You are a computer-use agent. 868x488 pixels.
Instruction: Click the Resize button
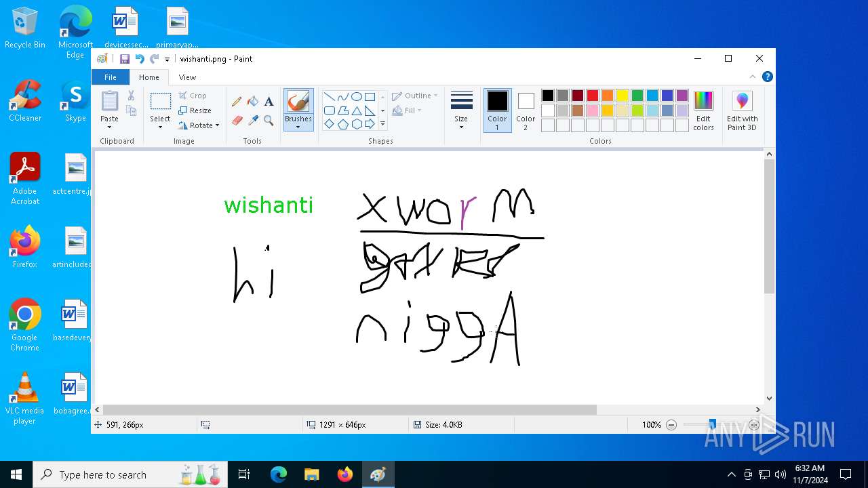[195, 110]
